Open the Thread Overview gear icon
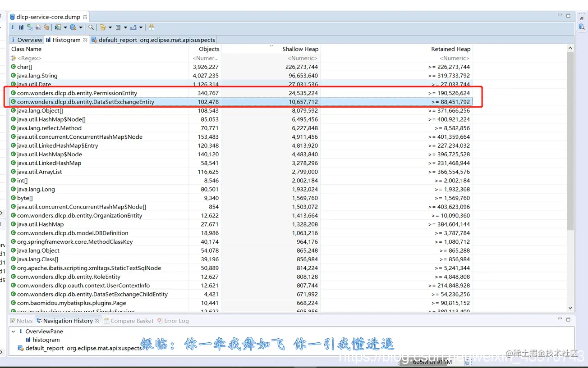Image resolution: width=588 pixels, height=368 pixels. pyautogui.click(x=46, y=27)
